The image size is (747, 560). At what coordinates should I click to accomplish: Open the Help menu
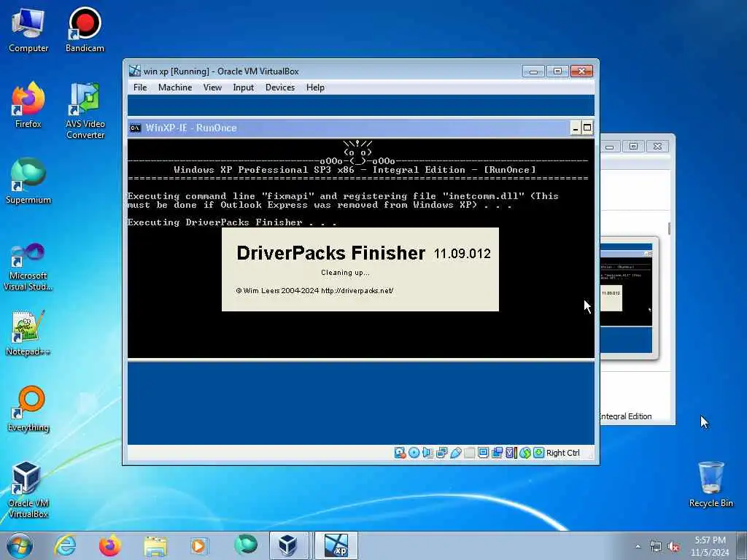click(x=315, y=87)
